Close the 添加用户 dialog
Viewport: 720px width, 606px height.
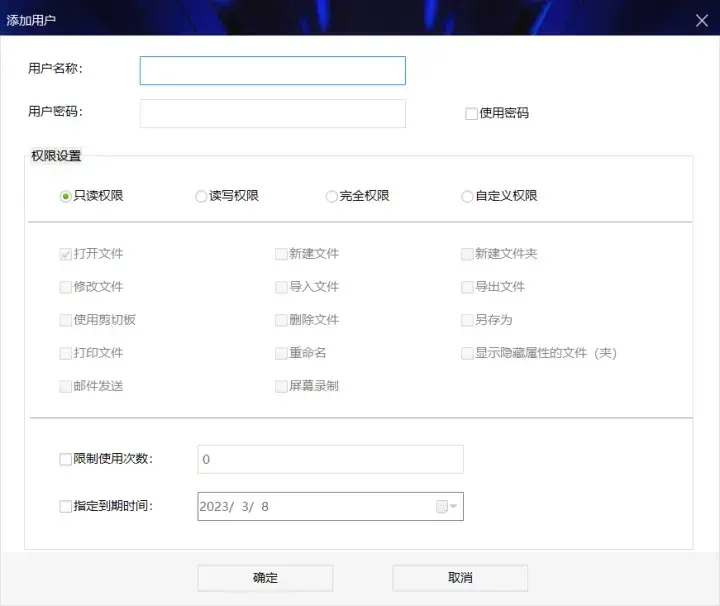(702, 20)
